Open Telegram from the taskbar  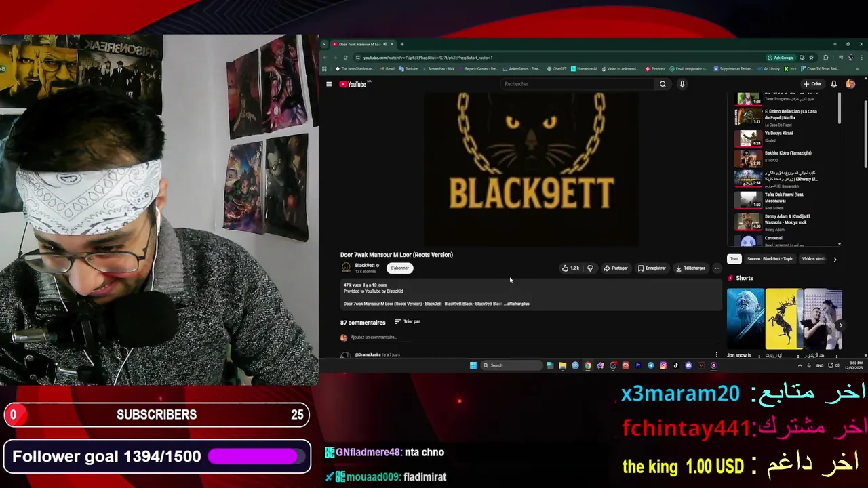pos(650,365)
